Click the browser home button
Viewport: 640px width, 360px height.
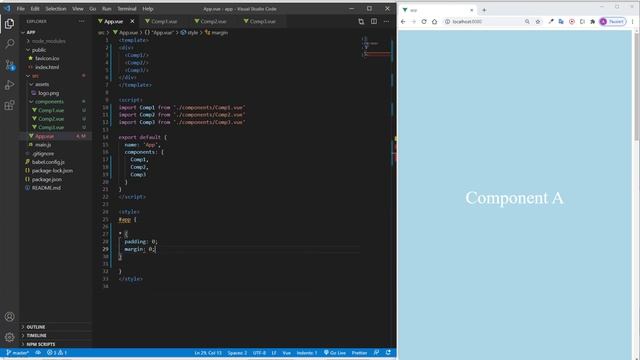click(x=435, y=22)
